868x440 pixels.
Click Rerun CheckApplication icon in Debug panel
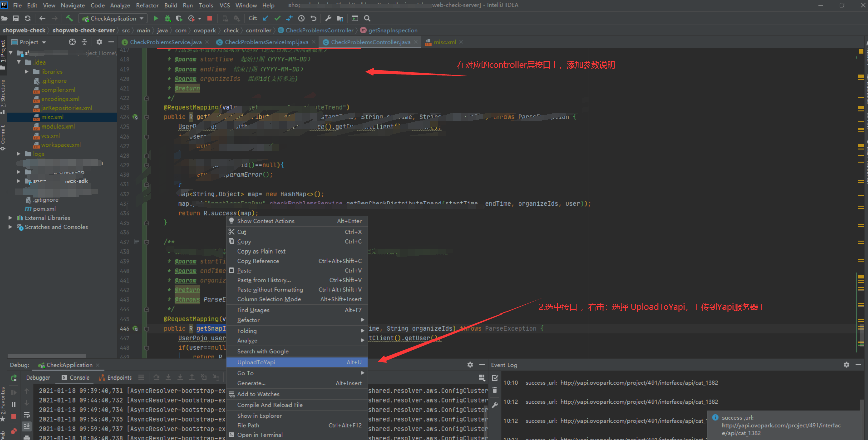(14, 378)
